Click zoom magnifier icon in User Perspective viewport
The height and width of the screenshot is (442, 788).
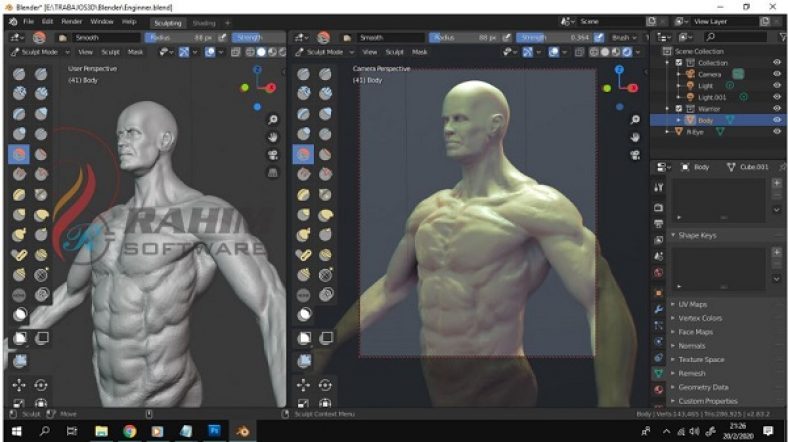pyautogui.click(x=272, y=119)
